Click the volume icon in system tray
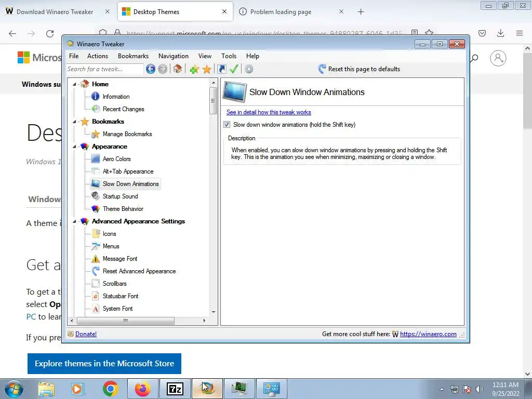The height and width of the screenshot is (399, 532). point(480,389)
